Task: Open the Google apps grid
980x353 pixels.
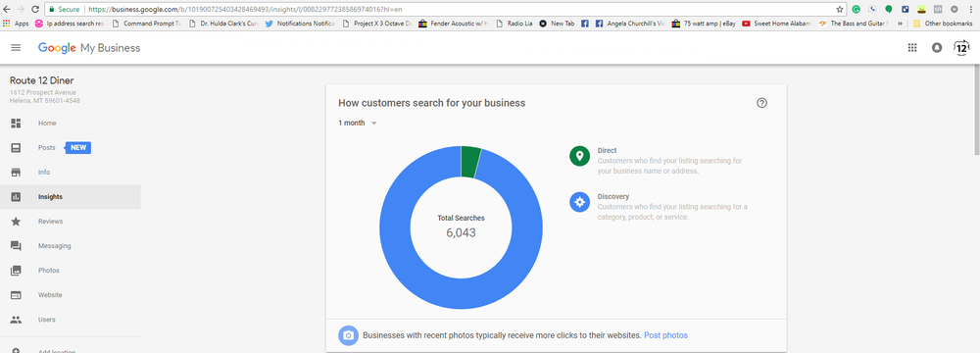Action: coord(911,48)
